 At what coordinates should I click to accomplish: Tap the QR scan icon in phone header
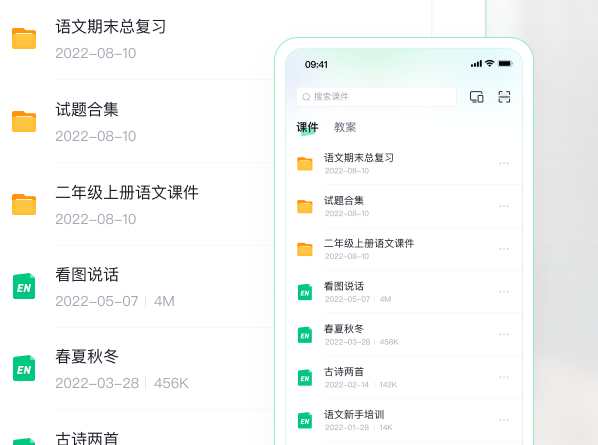click(x=504, y=97)
